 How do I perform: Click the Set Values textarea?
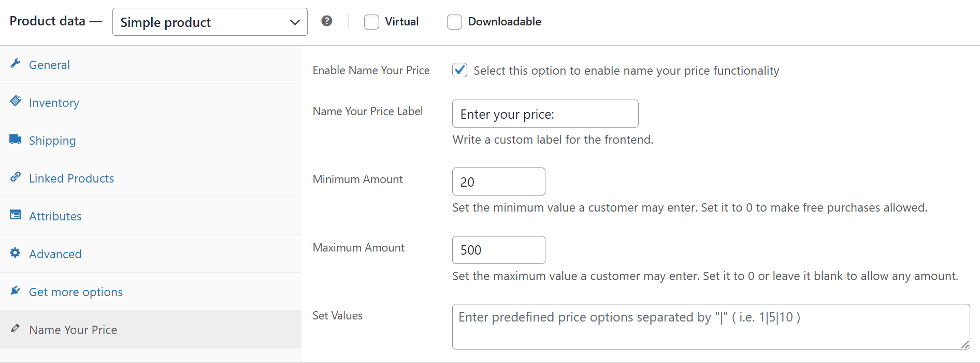(711, 327)
